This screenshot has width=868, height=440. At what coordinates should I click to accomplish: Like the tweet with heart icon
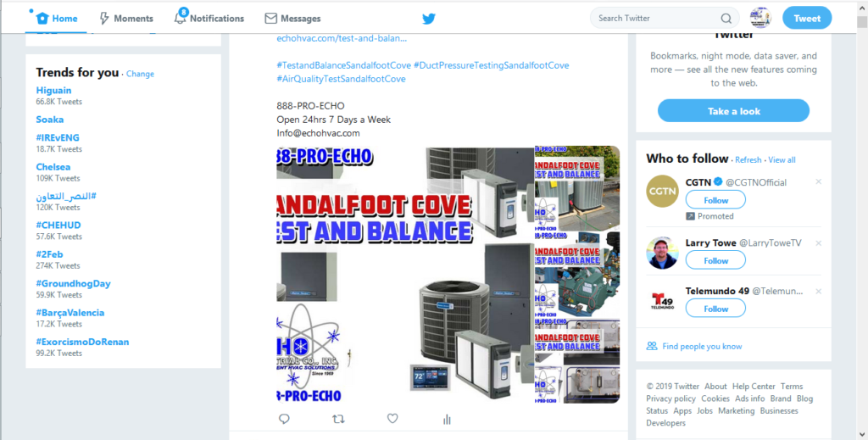(x=392, y=419)
